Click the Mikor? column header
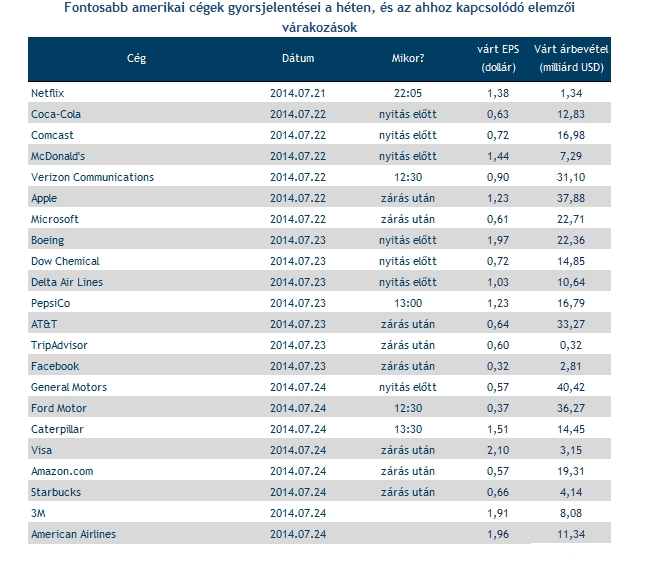The image size is (645, 567). [408, 58]
